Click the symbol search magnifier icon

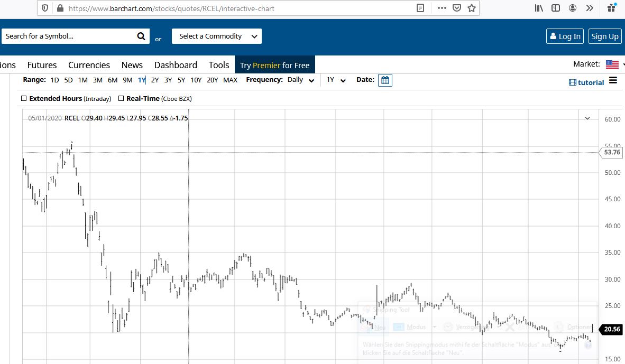(x=141, y=36)
